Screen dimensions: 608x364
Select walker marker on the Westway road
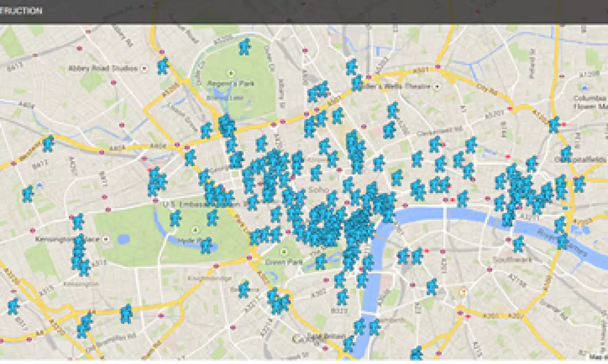point(48,144)
